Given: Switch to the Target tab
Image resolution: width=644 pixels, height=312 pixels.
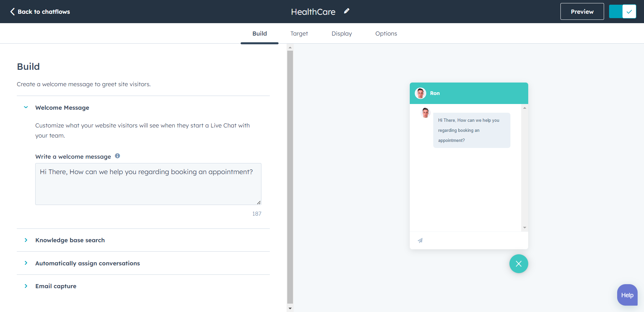Looking at the screenshot, I should tap(299, 33).
